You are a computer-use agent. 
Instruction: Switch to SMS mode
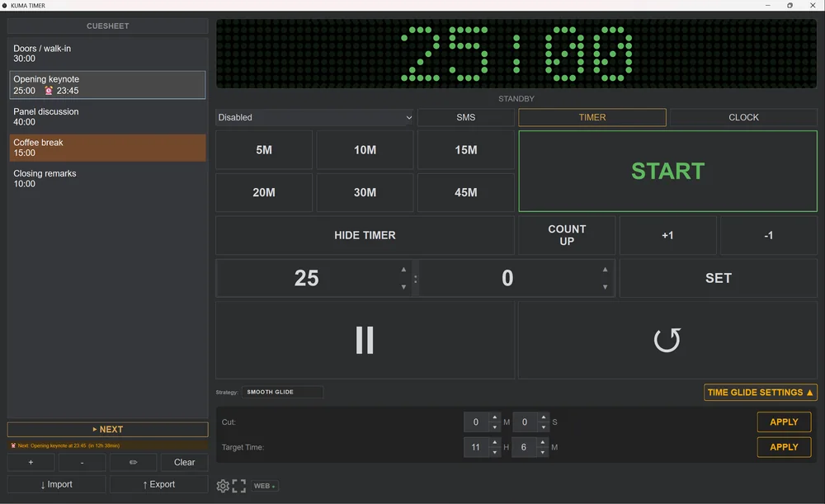465,117
